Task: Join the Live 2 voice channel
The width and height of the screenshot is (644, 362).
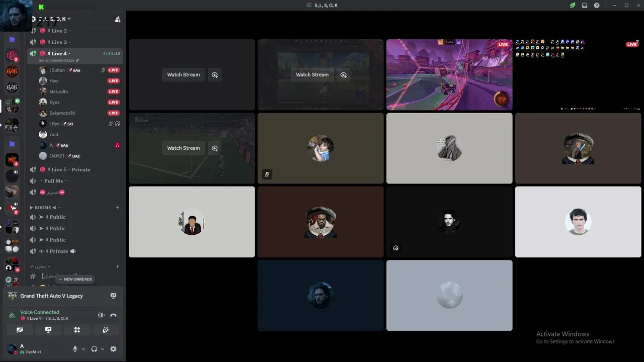Action: 75,31
